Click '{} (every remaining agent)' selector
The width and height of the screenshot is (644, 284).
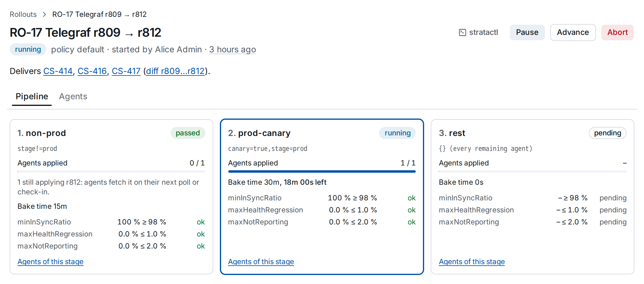tap(485, 149)
